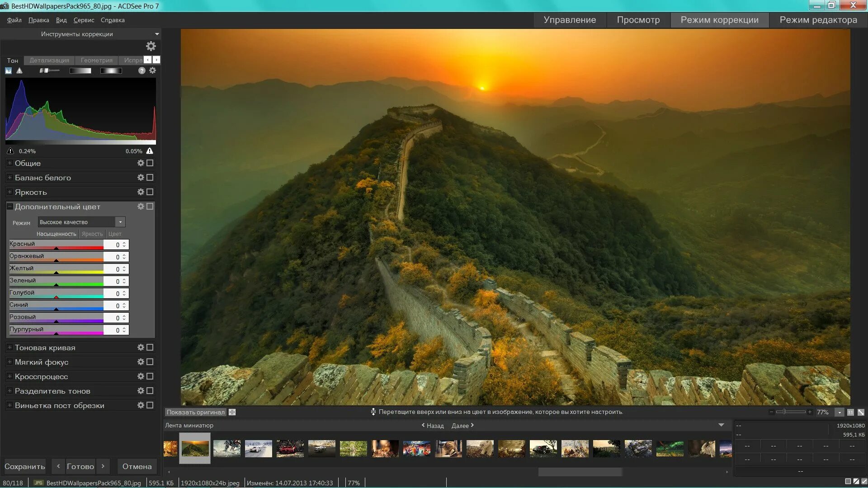Toggle the Яркость group checkbox
The height and width of the screenshot is (488, 868).
pyautogui.click(x=150, y=192)
